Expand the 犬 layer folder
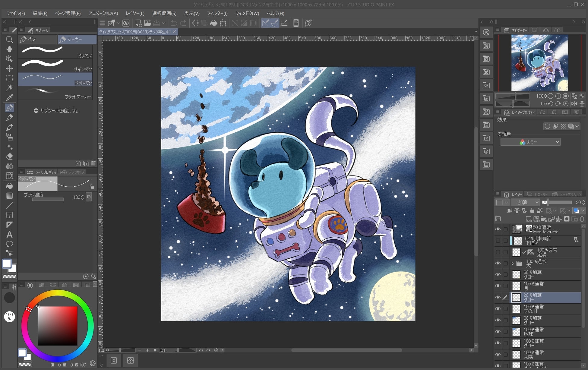This screenshot has width=588, height=370. click(512, 264)
